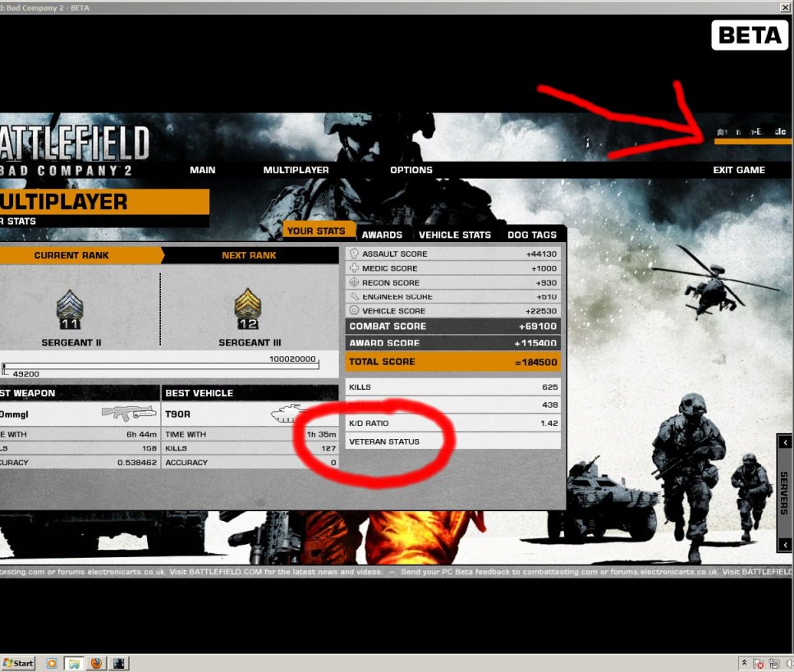Close the Bad Company 2 BETA window

click(x=784, y=7)
